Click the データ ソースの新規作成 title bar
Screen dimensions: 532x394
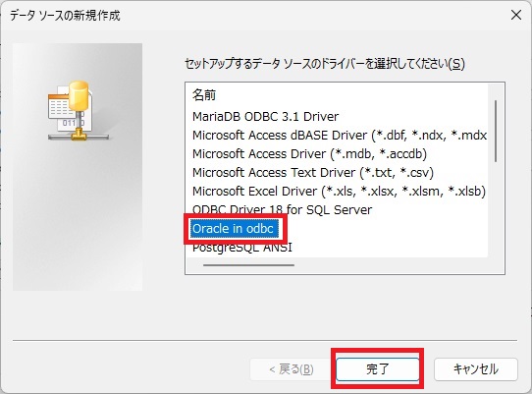pyautogui.click(x=238, y=16)
